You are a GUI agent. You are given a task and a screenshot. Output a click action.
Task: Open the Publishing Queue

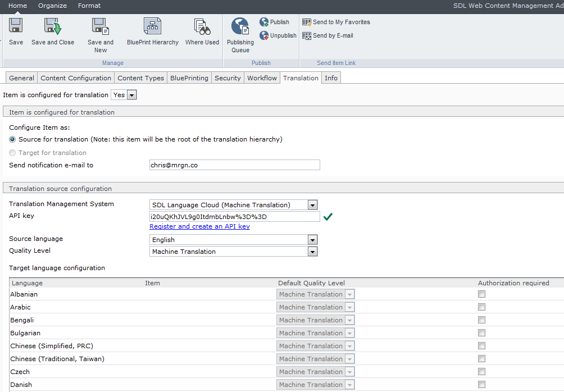coord(240,27)
